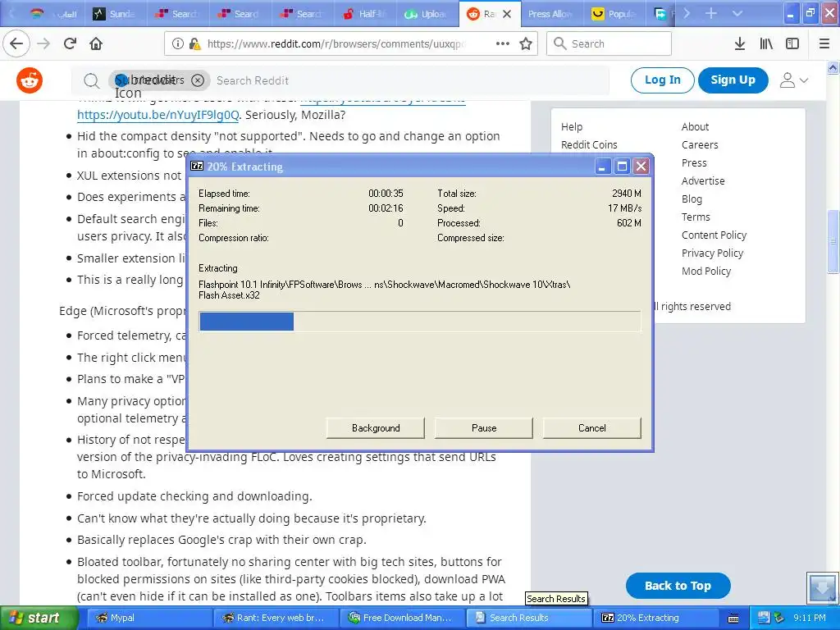Click the browser Search box

(609, 43)
